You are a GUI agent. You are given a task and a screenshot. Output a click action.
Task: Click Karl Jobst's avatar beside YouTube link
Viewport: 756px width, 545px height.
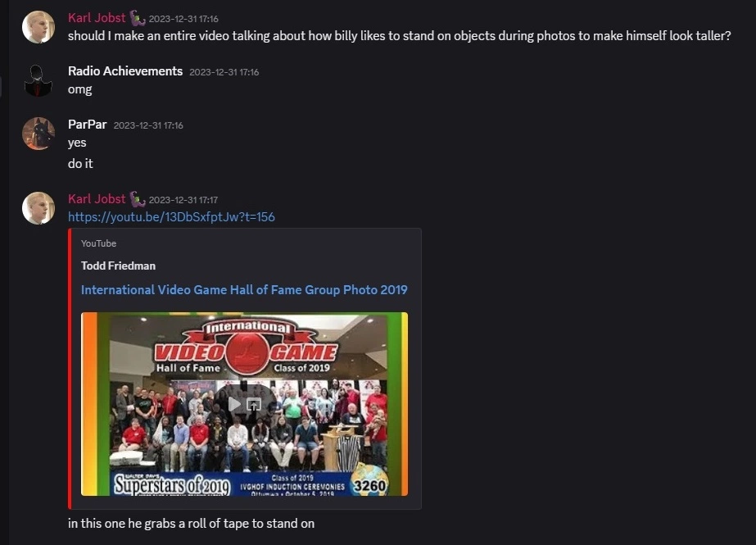tap(38, 208)
